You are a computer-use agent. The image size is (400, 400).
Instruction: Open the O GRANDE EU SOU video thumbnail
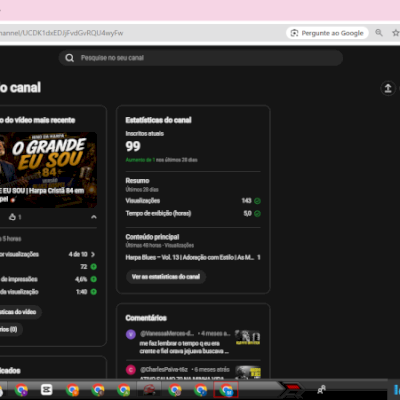pos(48,170)
